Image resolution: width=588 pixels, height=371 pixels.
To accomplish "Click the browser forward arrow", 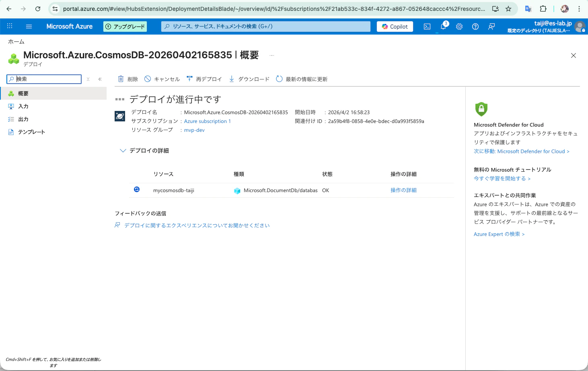I will pos(23,9).
